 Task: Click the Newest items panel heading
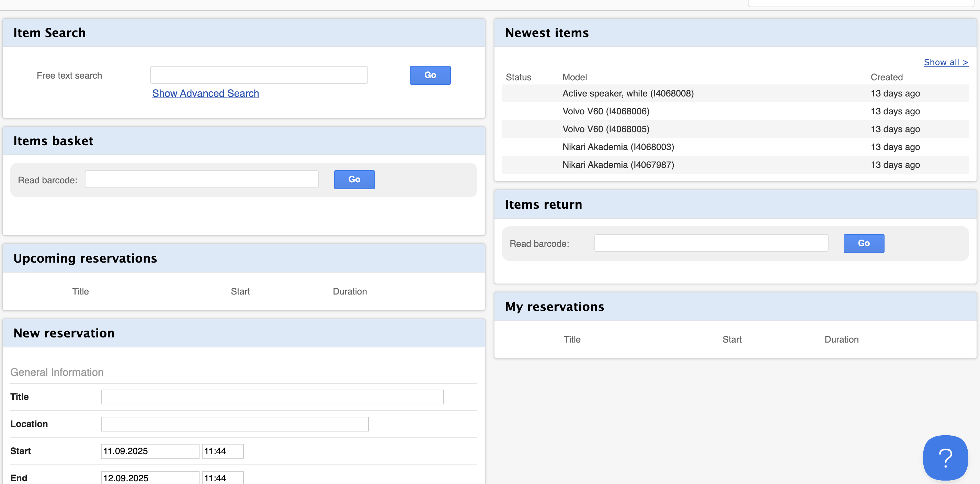click(x=547, y=33)
